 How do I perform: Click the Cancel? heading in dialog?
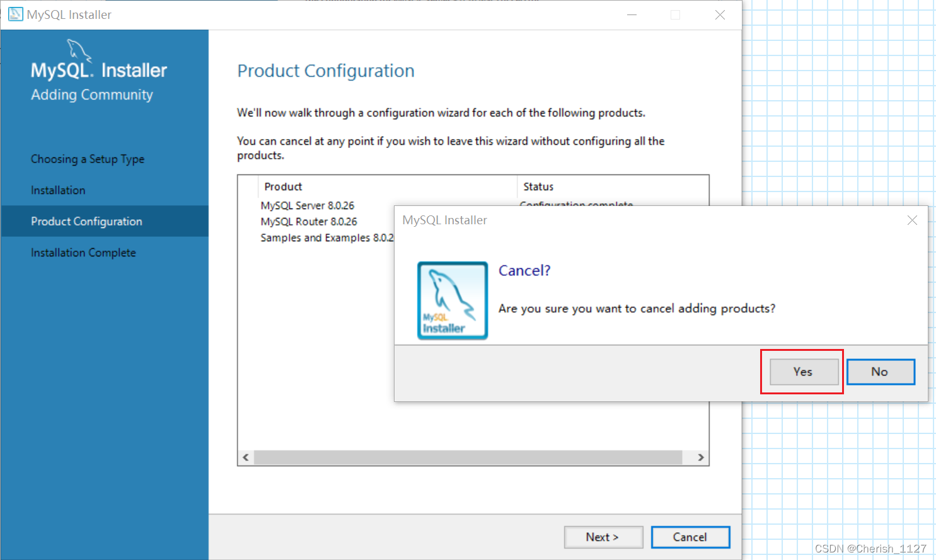(x=524, y=270)
